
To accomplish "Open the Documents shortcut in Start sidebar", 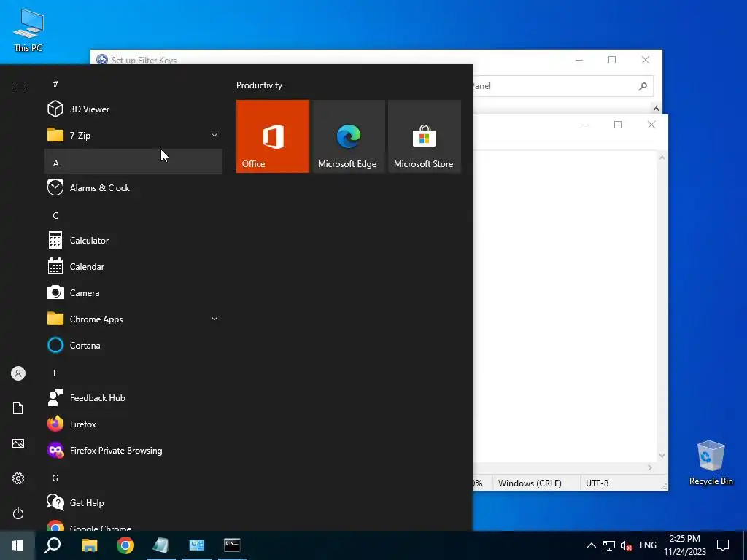I will (18, 408).
